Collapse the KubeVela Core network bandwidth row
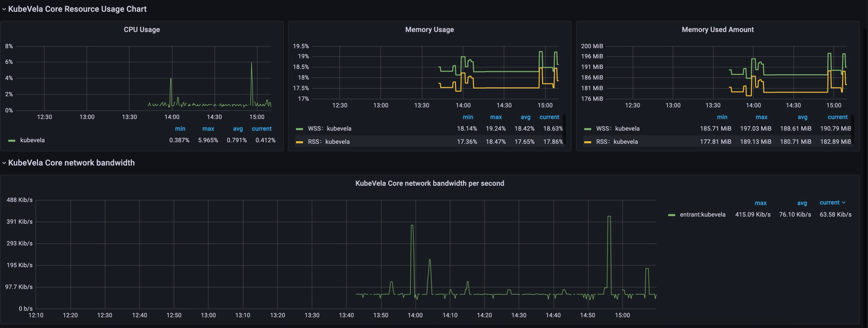Screen dimensions: 868x328 coord(71,163)
